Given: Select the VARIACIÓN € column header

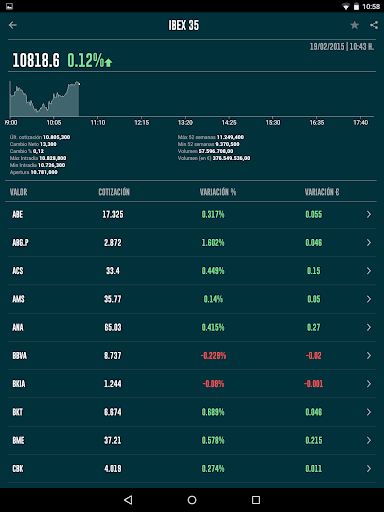Looking at the screenshot, I should point(322,192).
